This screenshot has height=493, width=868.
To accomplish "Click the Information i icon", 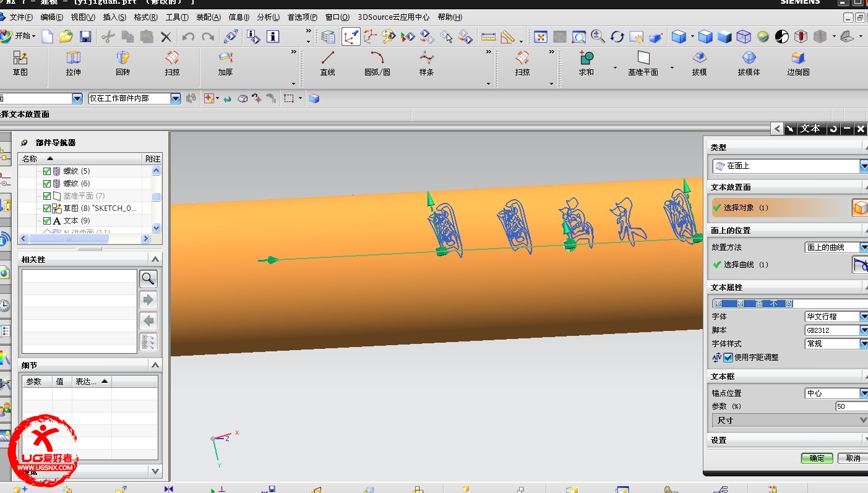I will [273, 36].
